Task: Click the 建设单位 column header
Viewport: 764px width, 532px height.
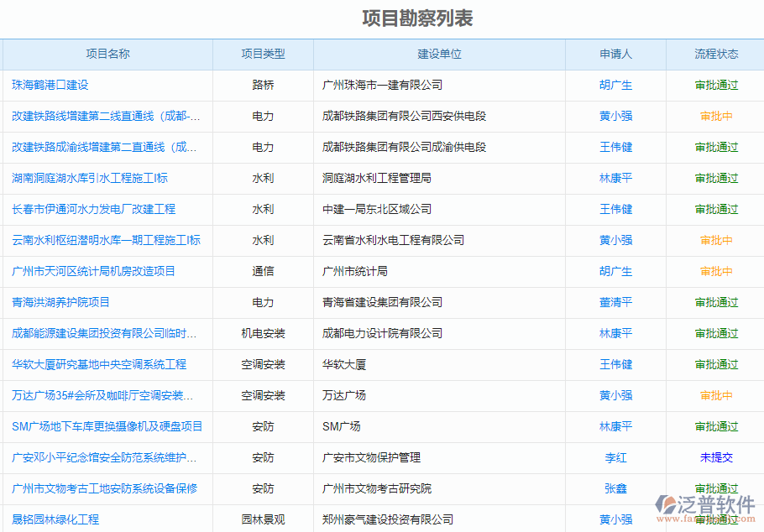Action: click(439, 54)
